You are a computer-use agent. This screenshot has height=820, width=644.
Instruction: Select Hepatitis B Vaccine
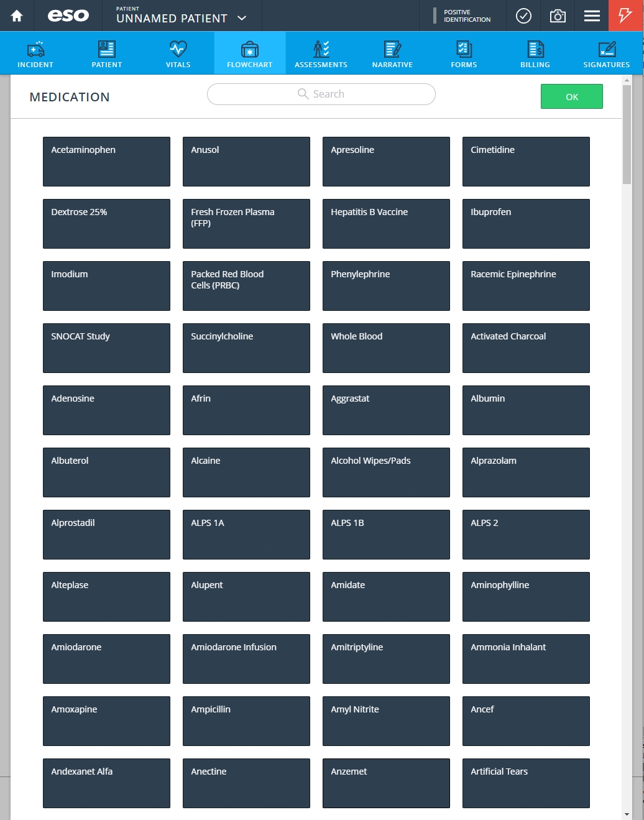click(386, 224)
